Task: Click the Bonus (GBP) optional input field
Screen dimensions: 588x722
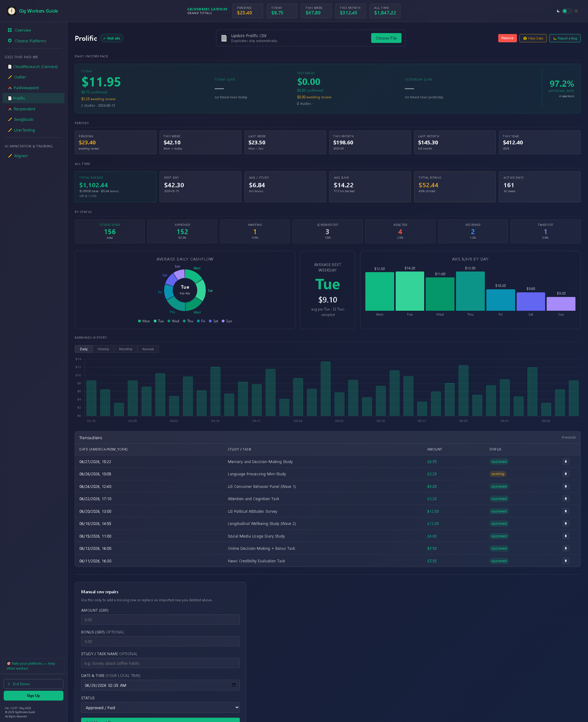Action: [160, 641]
